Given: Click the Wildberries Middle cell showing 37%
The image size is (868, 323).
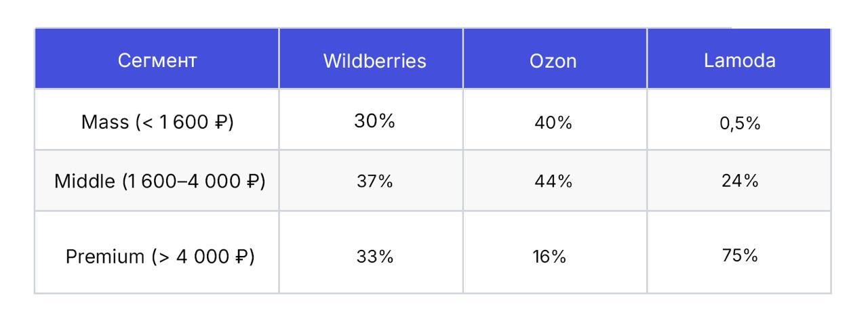Looking at the screenshot, I should [x=374, y=181].
